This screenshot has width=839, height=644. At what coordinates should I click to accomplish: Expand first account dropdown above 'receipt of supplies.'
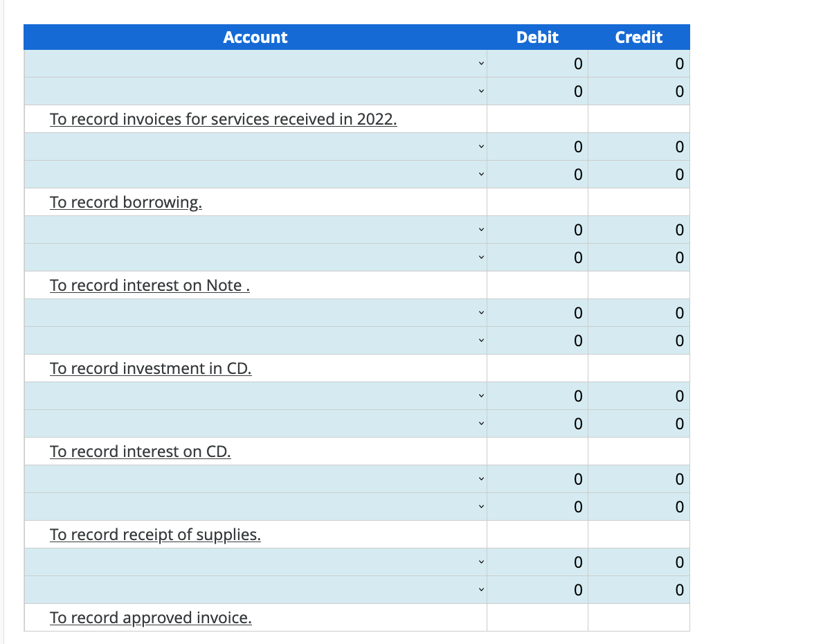(x=255, y=479)
